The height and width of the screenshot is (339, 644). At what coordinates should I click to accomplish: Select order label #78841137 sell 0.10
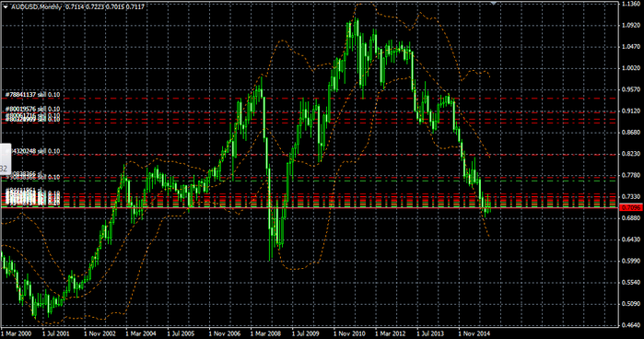[x=32, y=95]
